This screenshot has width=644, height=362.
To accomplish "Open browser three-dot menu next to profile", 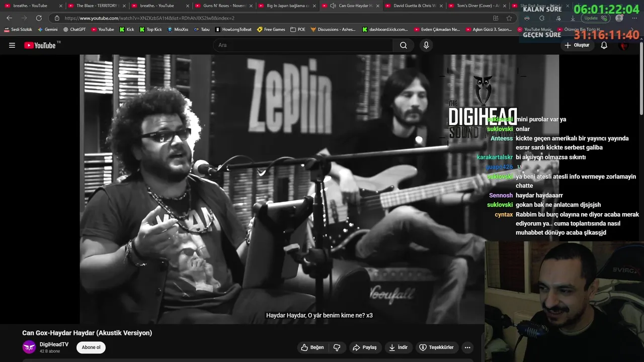I will [x=634, y=18].
